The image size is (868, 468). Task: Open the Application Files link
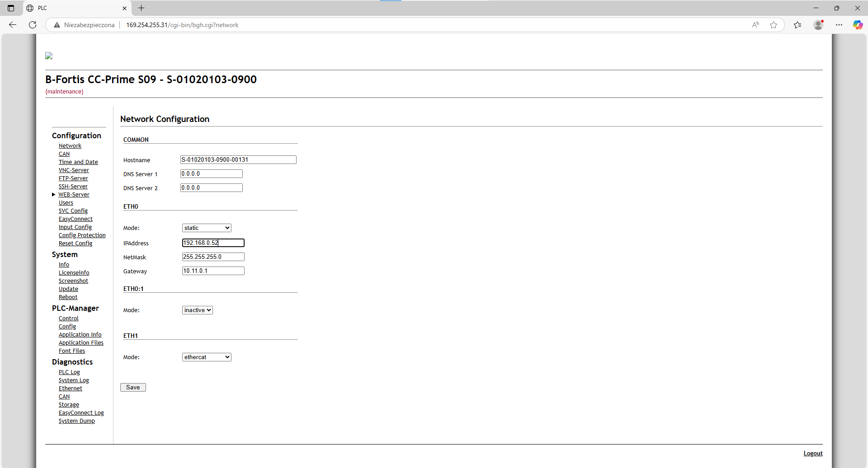(81, 343)
